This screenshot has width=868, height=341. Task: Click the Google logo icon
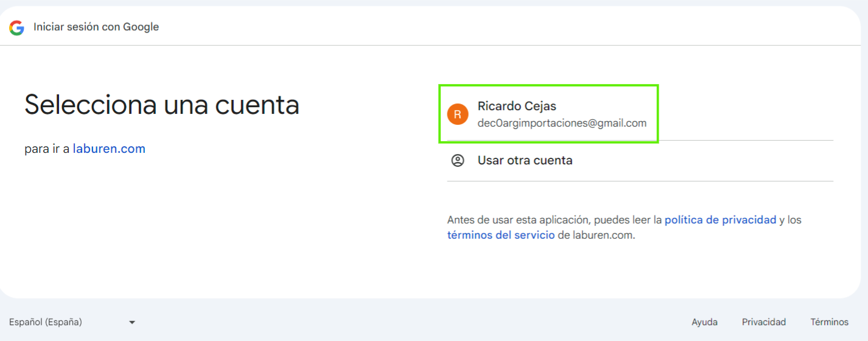click(x=16, y=27)
